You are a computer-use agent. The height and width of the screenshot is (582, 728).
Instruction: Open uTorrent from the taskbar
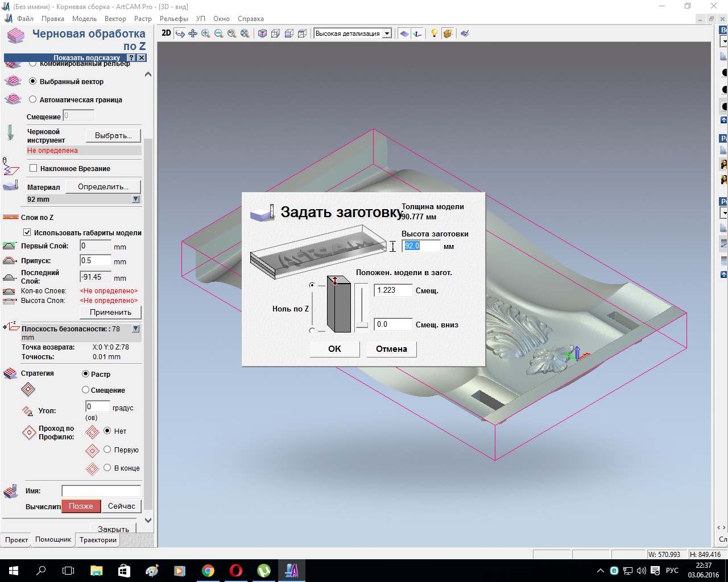click(264, 571)
